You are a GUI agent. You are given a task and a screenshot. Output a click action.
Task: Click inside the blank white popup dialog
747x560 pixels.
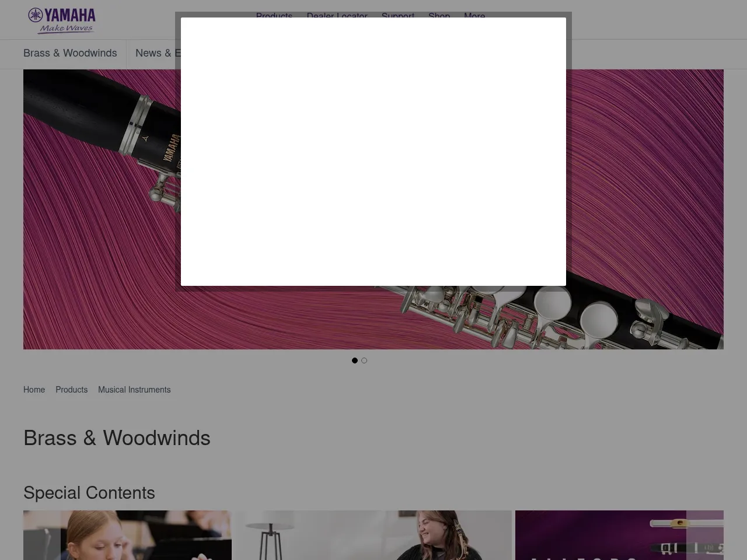pyautogui.click(x=373, y=152)
